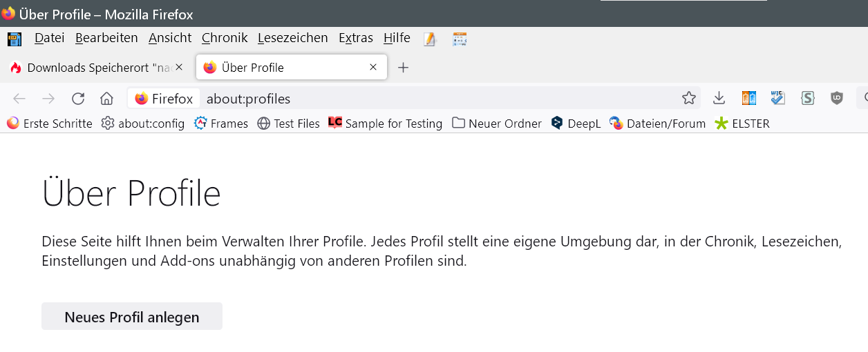Image resolution: width=868 pixels, height=352 pixels.
Task: Open a new tab with the plus button
Action: pyautogui.click(x=404, y=68)
